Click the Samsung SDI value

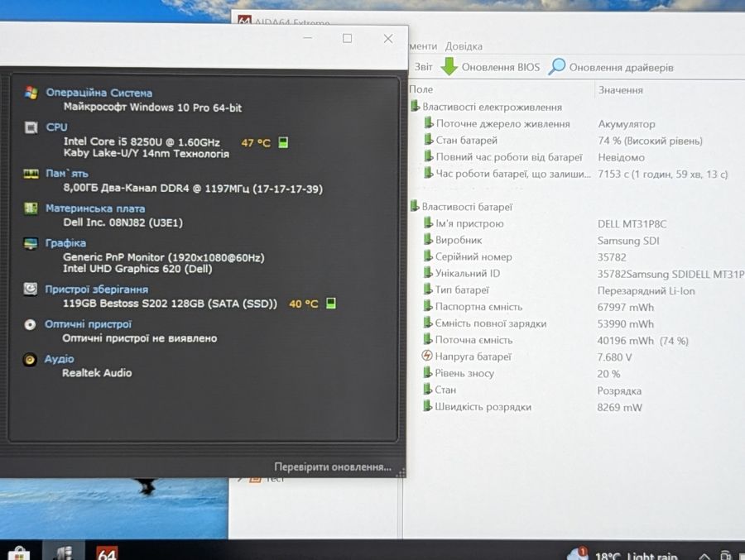click(628, 241)
